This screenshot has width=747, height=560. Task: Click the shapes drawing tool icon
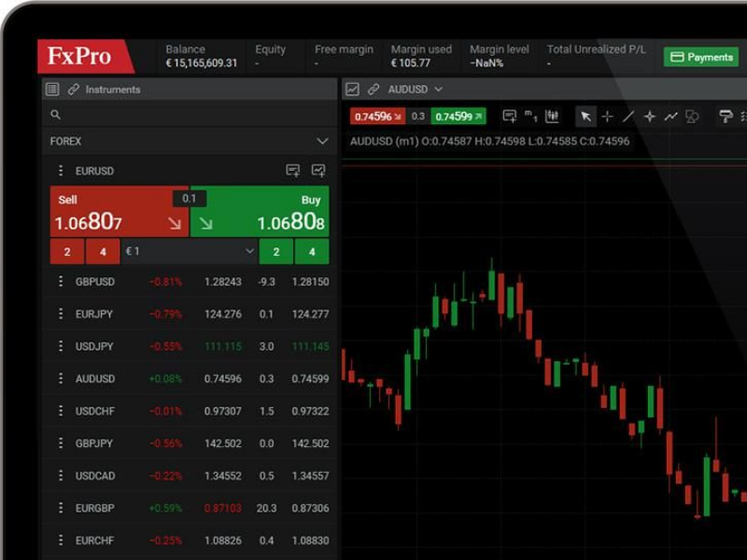[x=692, y=117]
